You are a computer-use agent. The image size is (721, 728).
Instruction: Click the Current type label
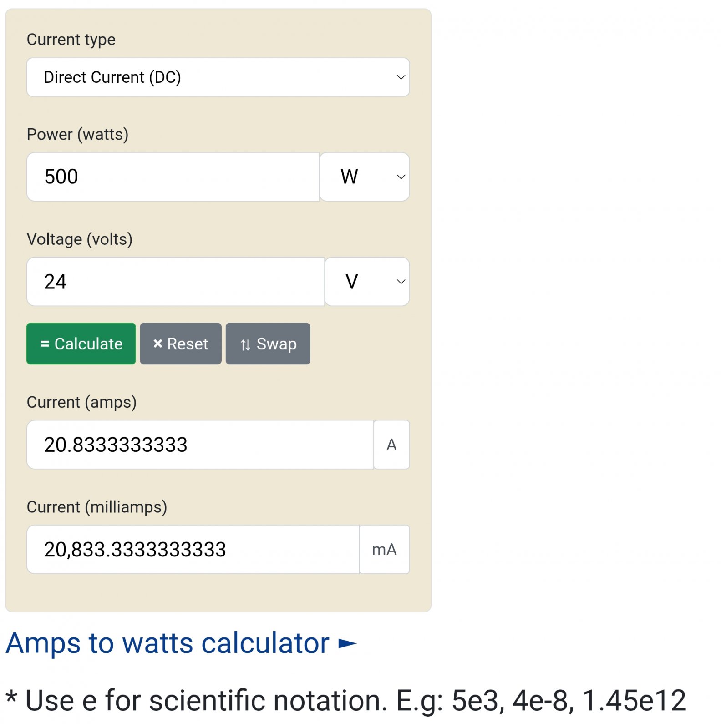coord(71,40)
